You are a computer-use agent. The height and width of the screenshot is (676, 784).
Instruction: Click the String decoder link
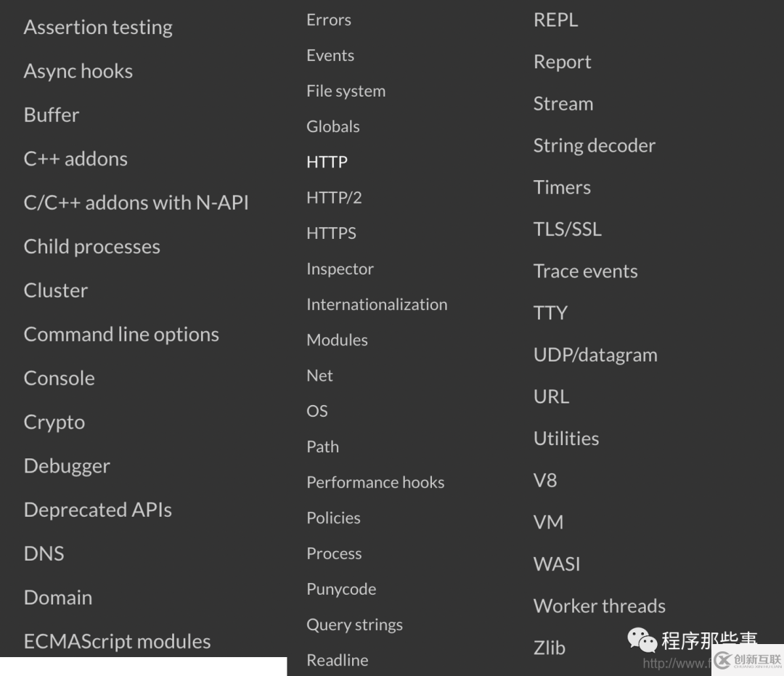coord(594,146)
